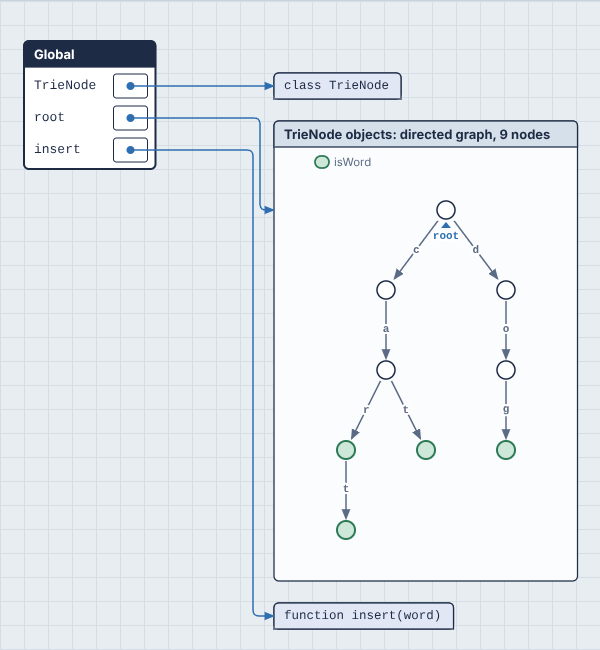Click the 'd' edge label
This screenshot has height=650, width=600.
pos(476,249)
